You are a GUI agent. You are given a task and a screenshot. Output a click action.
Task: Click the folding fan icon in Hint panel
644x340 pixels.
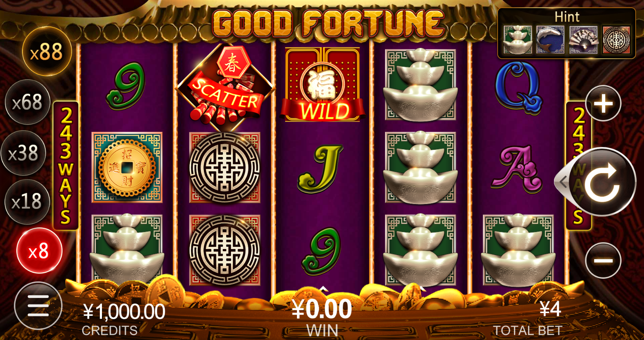click(584, 40)
